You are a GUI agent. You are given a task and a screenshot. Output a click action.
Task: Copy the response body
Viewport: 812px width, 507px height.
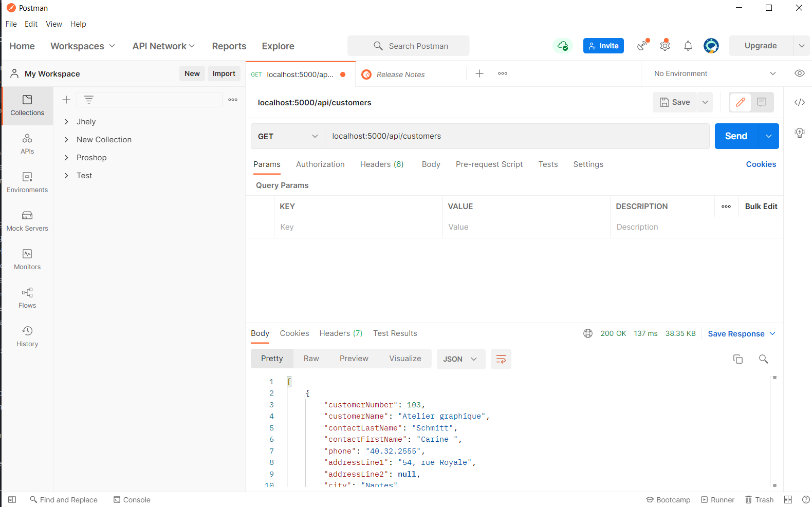738,359
